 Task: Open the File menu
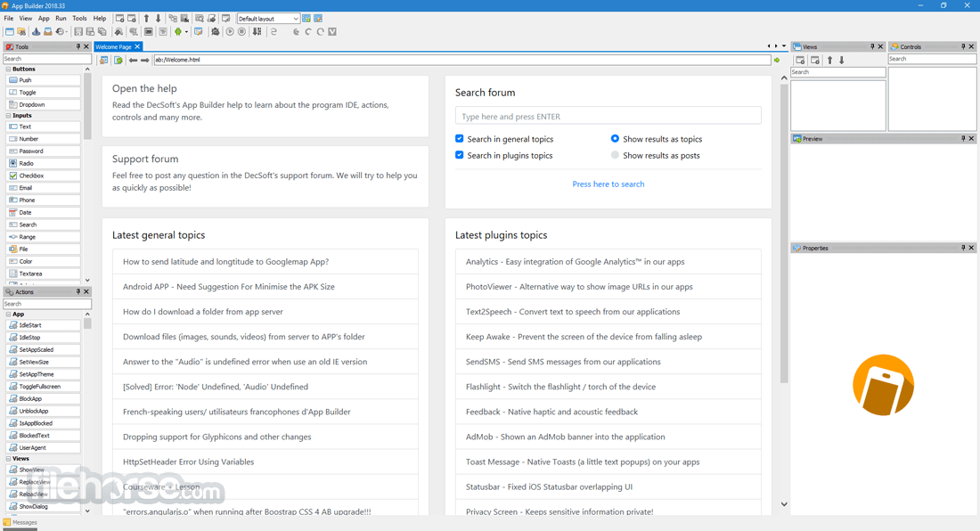9,19
